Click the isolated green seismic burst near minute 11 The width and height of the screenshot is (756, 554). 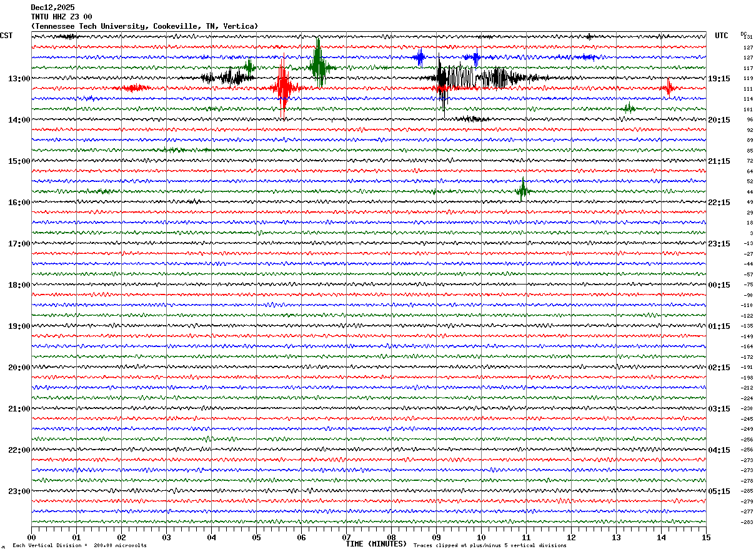522,190
